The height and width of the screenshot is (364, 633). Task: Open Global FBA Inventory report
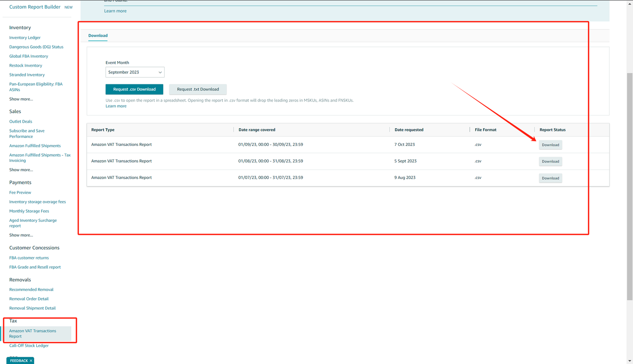point(29,56)
